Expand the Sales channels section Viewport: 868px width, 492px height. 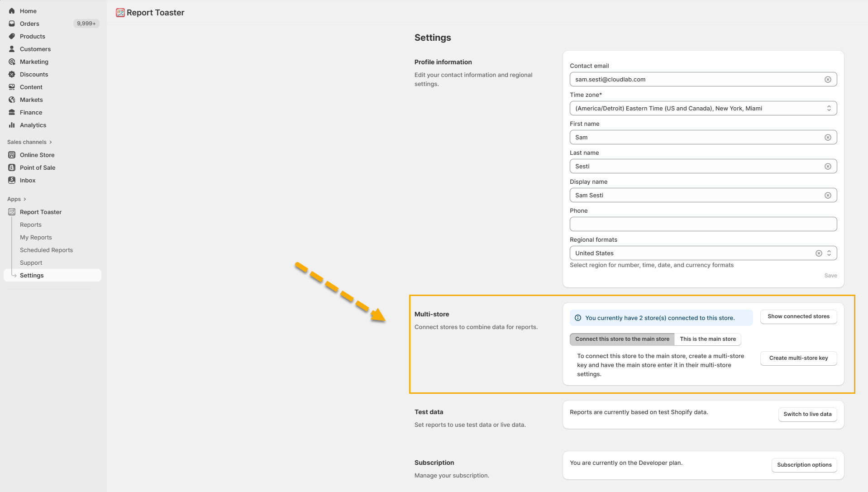(29, 142)
